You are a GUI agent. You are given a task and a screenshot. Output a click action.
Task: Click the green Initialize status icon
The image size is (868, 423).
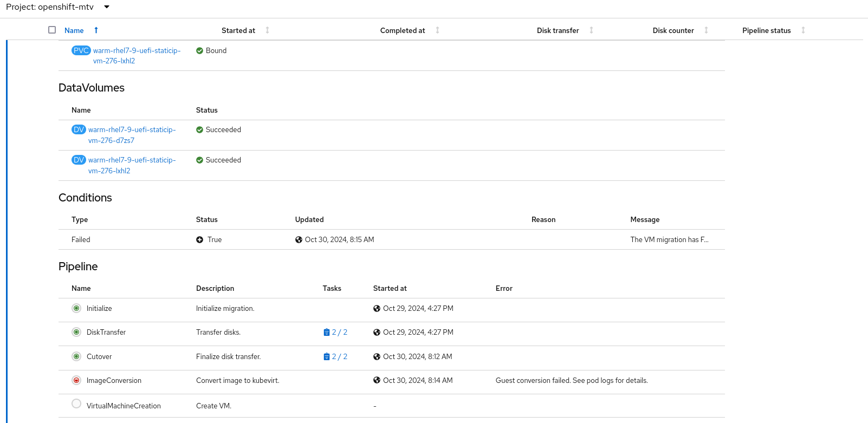tap(76, 308)
